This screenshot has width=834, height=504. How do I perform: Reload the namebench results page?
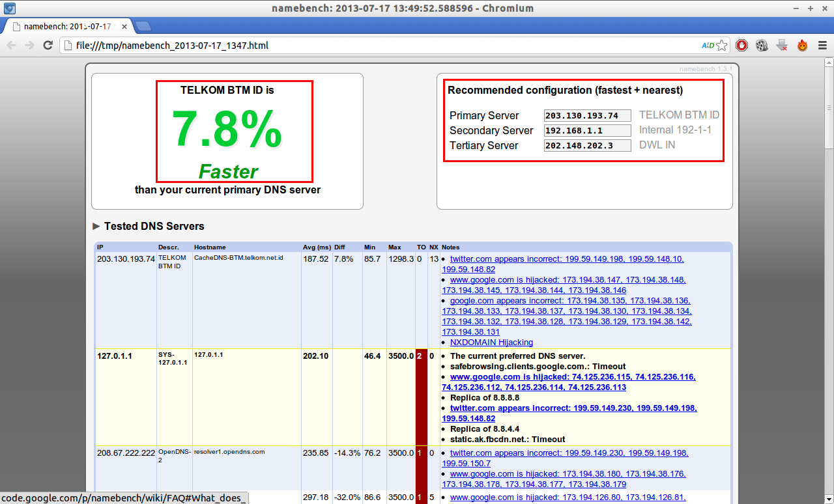coord(48,45)
